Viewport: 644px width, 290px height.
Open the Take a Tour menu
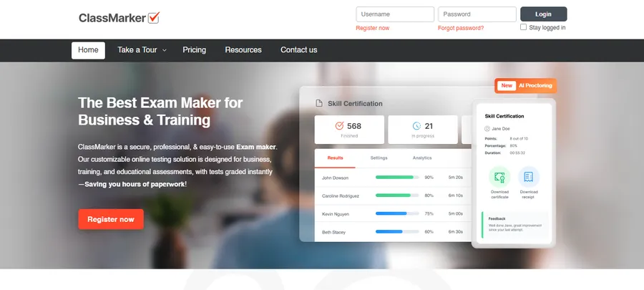coord(137,50)
